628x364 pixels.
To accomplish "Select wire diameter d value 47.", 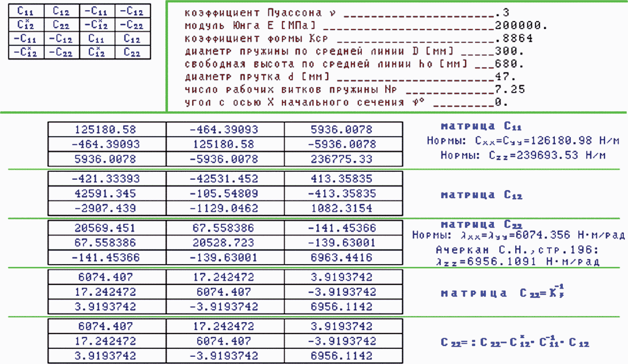I will point(505,77).
